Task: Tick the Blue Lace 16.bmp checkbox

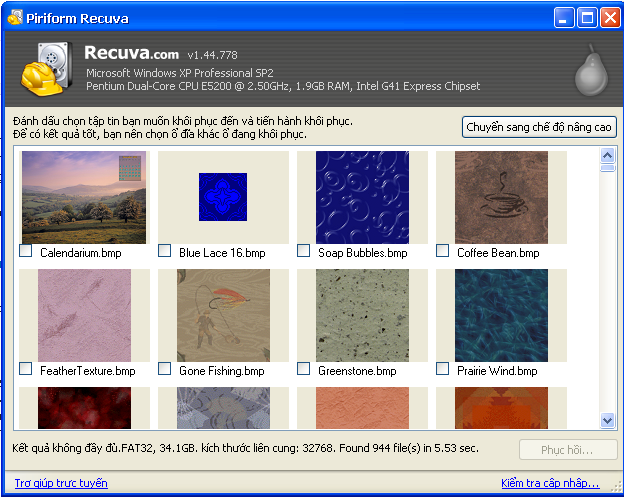Action: point(165,251)
